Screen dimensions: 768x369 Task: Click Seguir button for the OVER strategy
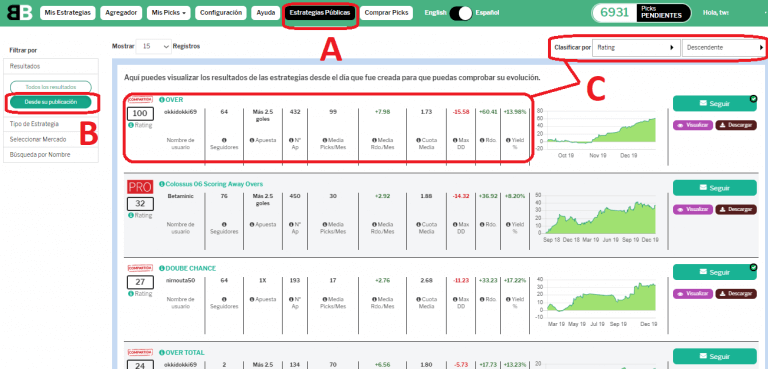click(715, 103)
